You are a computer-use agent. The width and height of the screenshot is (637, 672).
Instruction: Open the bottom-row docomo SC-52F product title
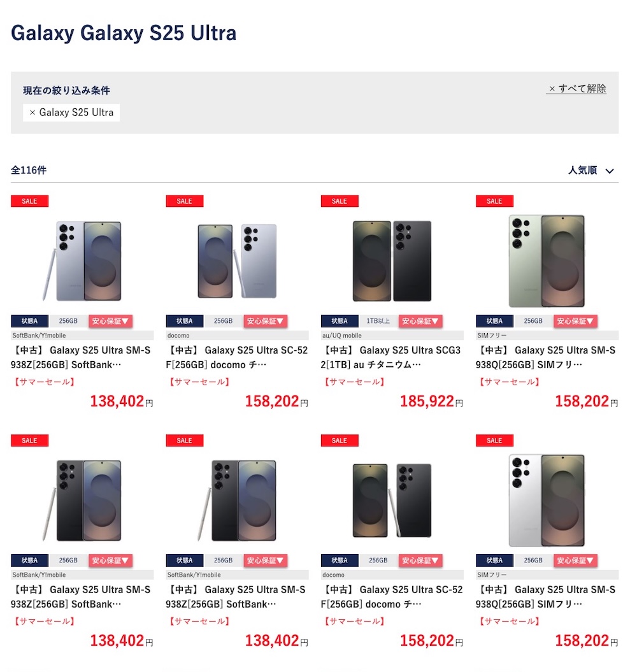392,597
